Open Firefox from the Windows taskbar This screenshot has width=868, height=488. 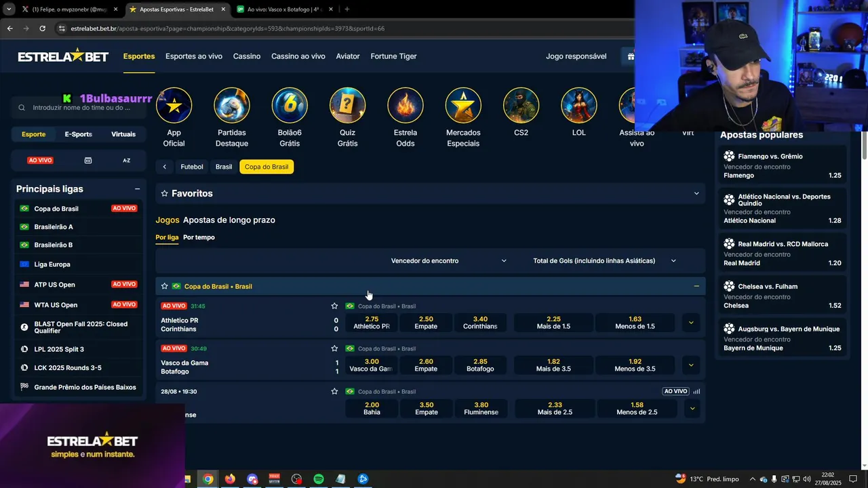tap(230, 479)
